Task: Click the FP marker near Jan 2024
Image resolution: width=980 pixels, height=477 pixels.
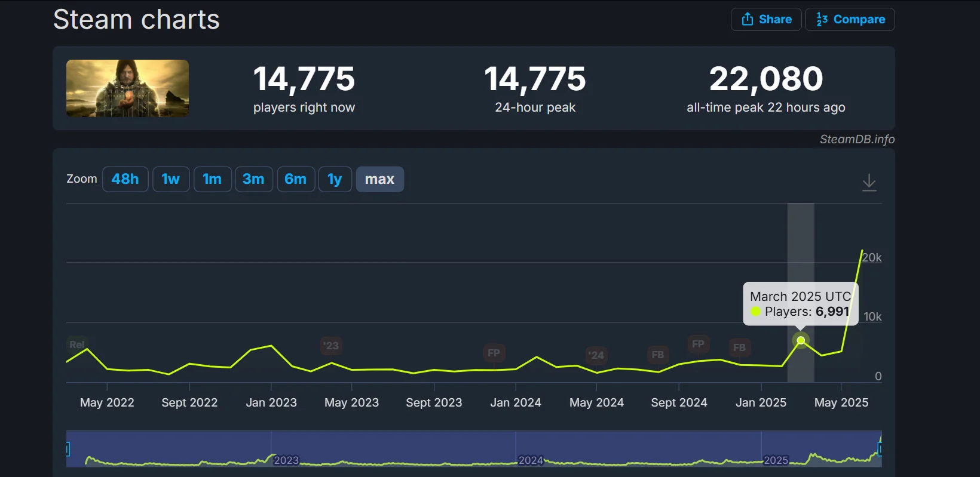Action: click(x=494, y=353)
